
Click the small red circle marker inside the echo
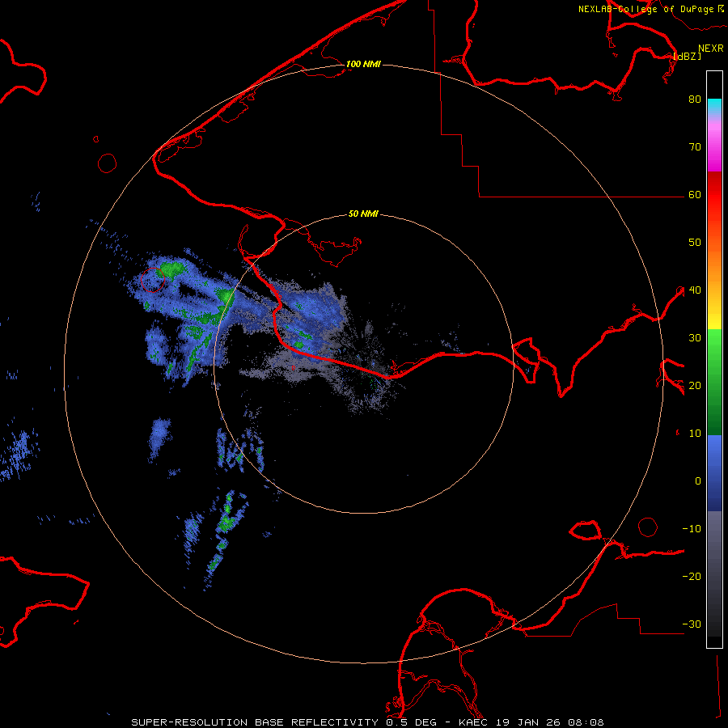click(x=153, y=280)
